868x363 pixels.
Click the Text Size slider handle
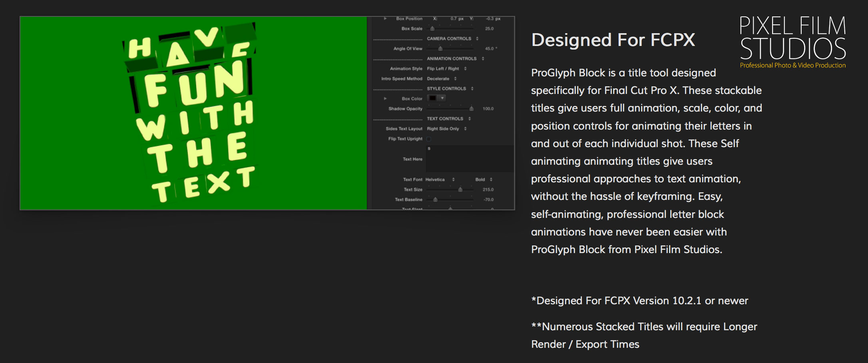(460, 189)
